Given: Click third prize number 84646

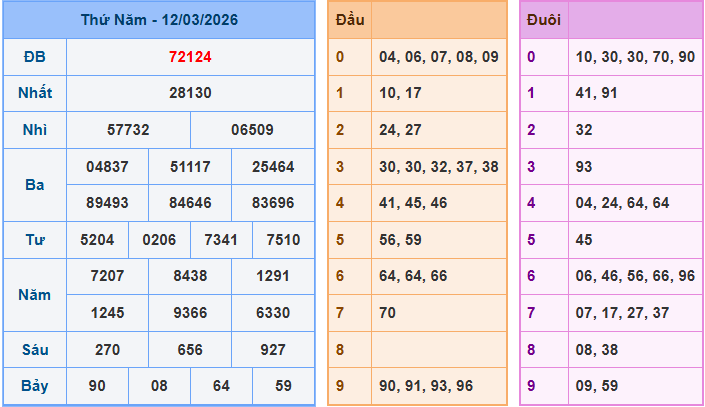Looking at the screenshot, I should (190, 203).
